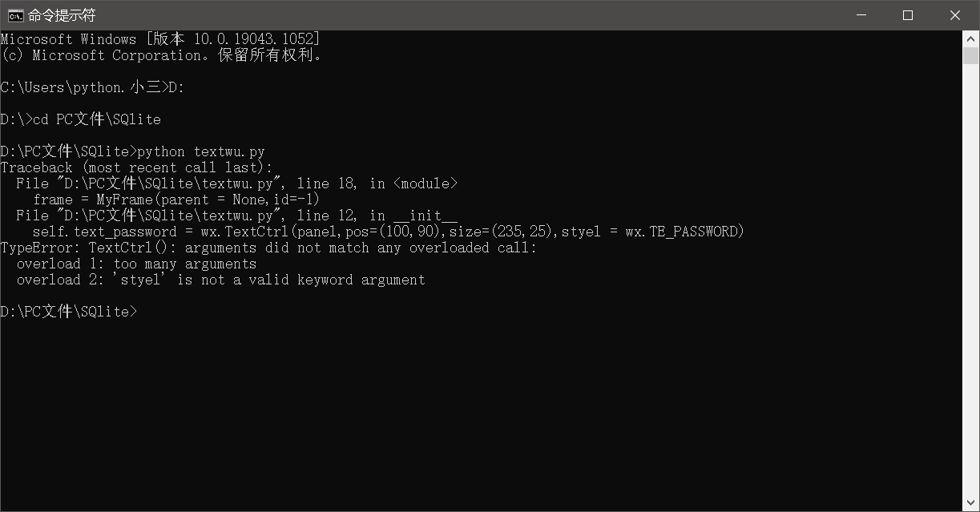Click the scrollbar up arrow
The height and width of the screenshot is (512, 980).
[971, 38]
